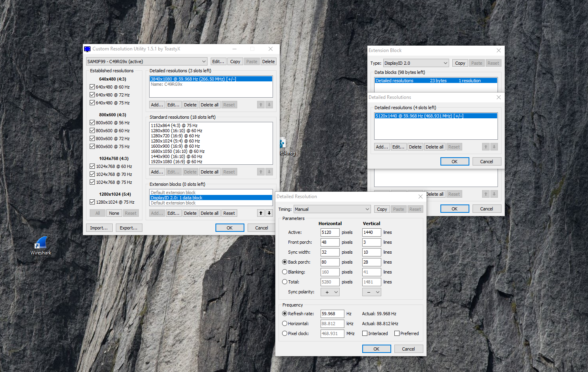Move extension block up with arrow button
Screen dimensions: 588x372
coord(261,213)
